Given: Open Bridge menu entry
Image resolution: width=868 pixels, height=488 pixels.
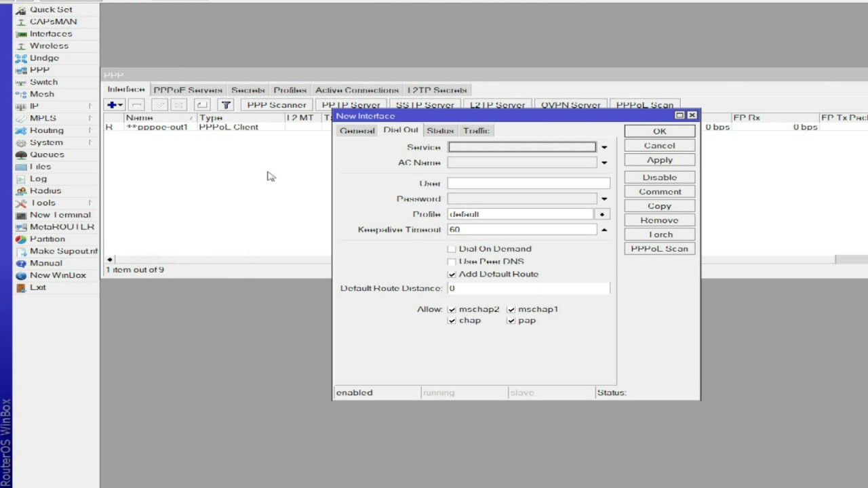Looking at the screenshot, I should [44, 58].
